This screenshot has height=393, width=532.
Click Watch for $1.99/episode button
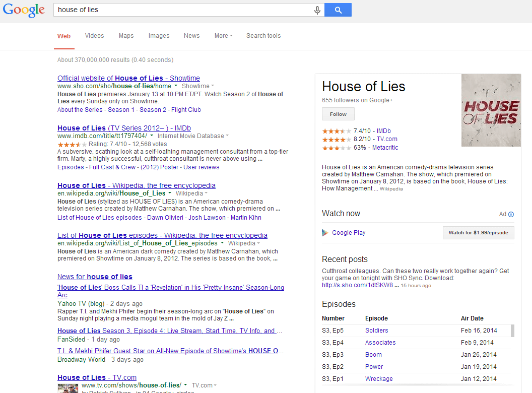pos(479,232)
